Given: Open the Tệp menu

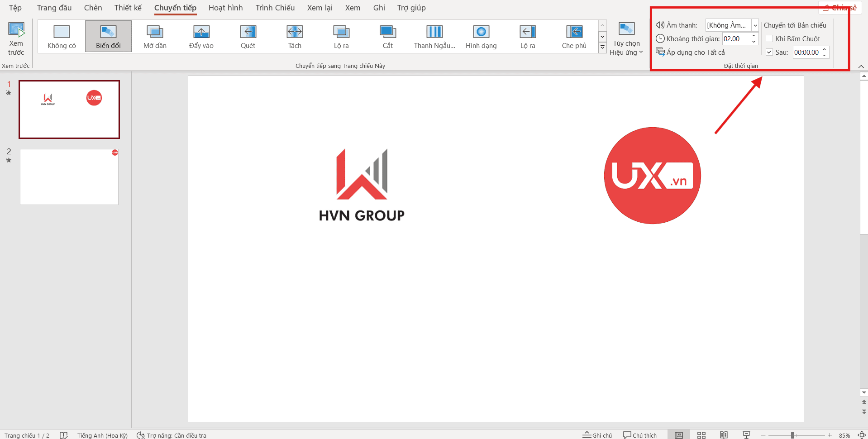Looking at the screenshot, I should pos(15,8).
